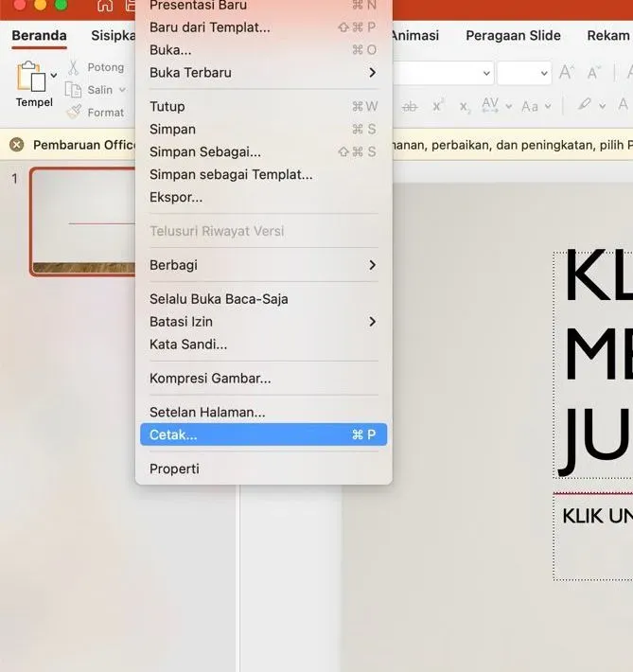Open the Peragaan Slide tab
Viewport: 633px width, 672px height.
tap(513, 36)
